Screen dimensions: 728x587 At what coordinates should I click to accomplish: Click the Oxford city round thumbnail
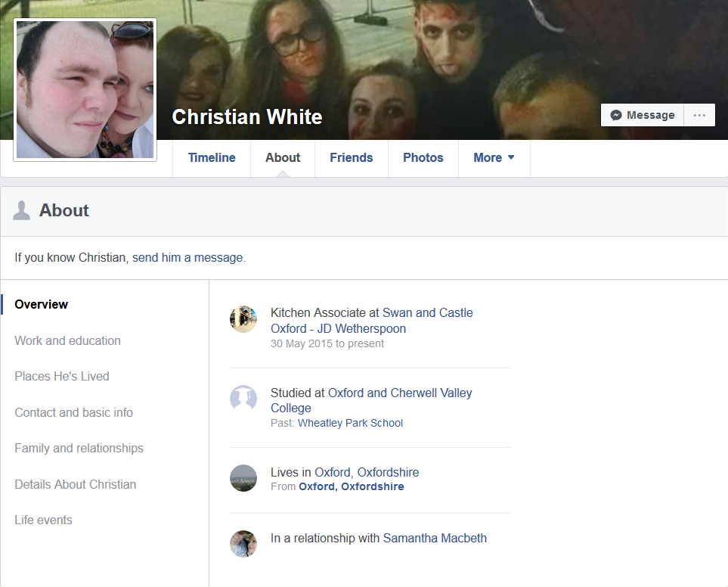(x=243, y=478)
